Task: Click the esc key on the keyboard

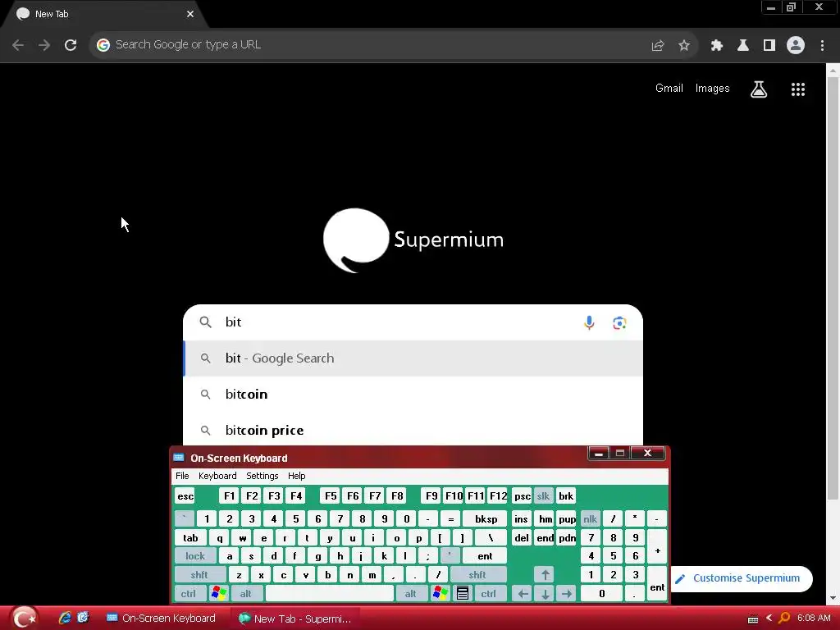Action: tap(185, 496)
